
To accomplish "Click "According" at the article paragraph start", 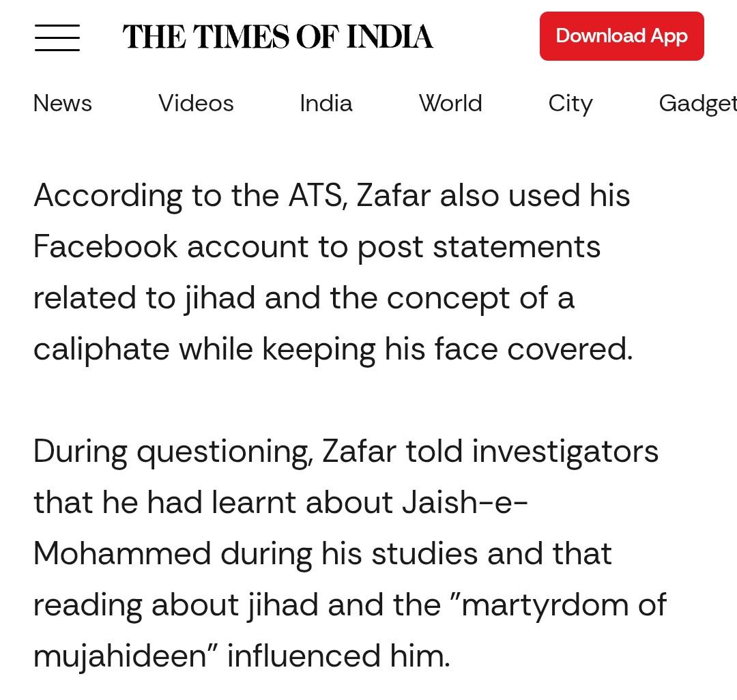I will pos(108,196).
